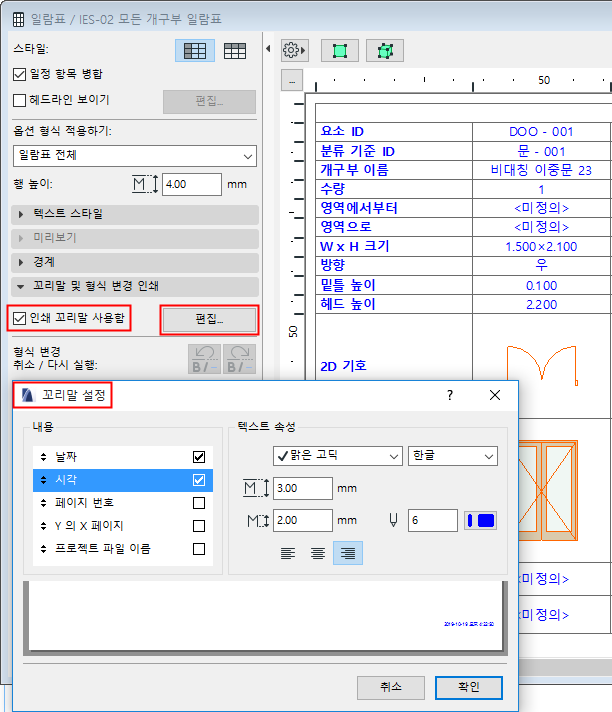This screenshot has height=712, width=612.
Task: Click the footer preview area
Action: pyautogui.click(x=266, y=616)
